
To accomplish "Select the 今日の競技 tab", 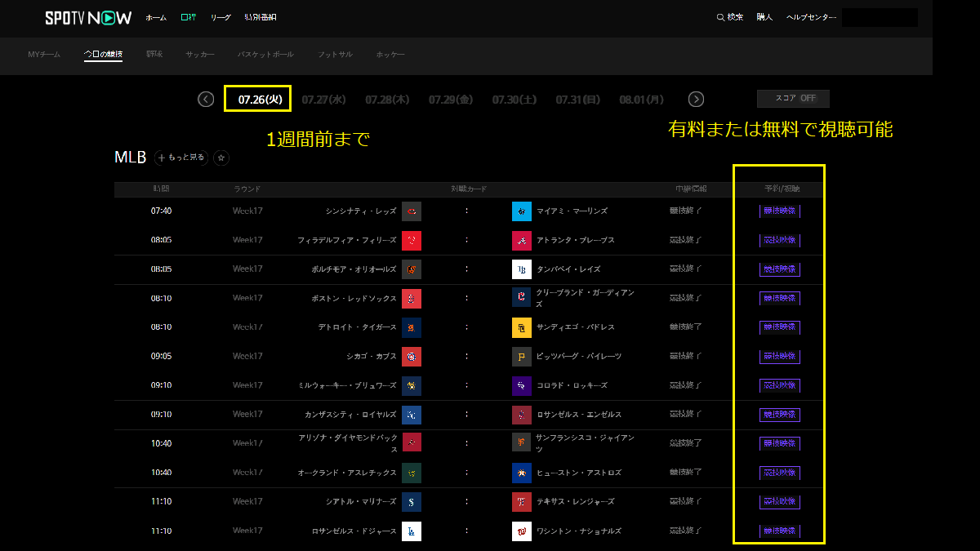I will 103,55.
